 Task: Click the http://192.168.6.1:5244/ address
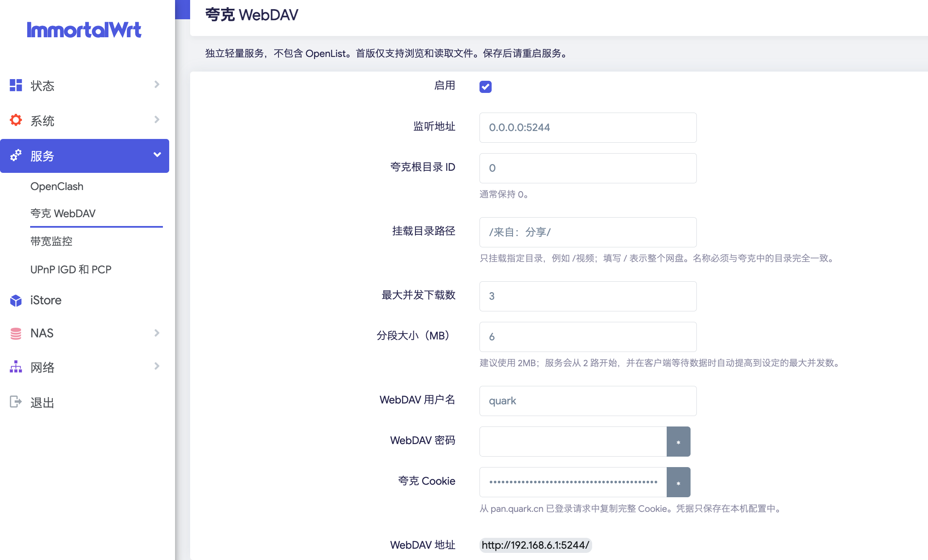tap(535, 545)
